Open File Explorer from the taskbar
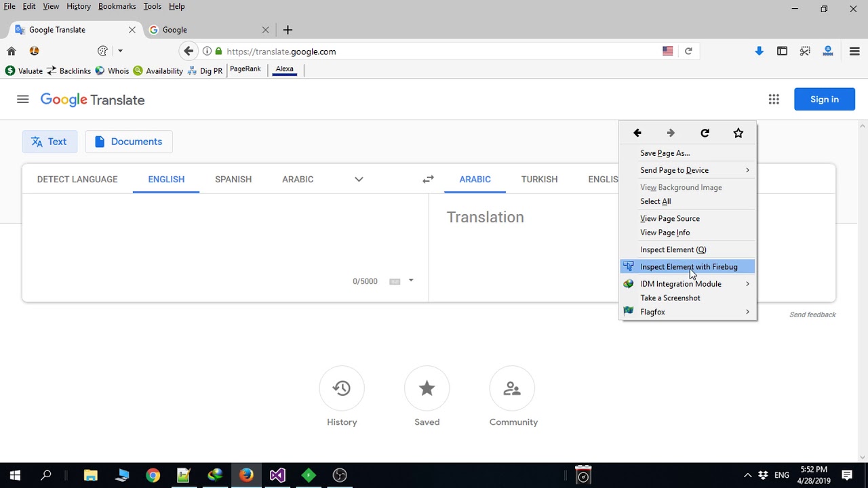The width and height of the screenshot is (868, 488). (x=90, y=475)
